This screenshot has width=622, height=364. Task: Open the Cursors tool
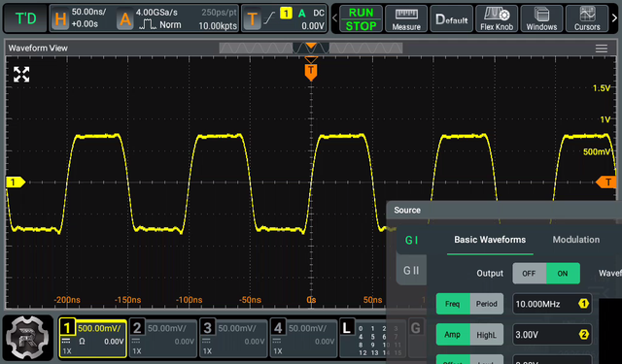pos(587,18)
